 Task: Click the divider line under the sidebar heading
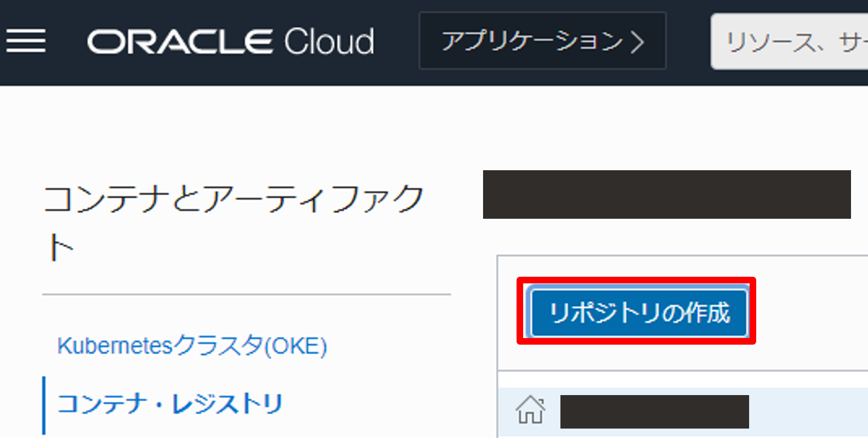[x=246, y=295]
